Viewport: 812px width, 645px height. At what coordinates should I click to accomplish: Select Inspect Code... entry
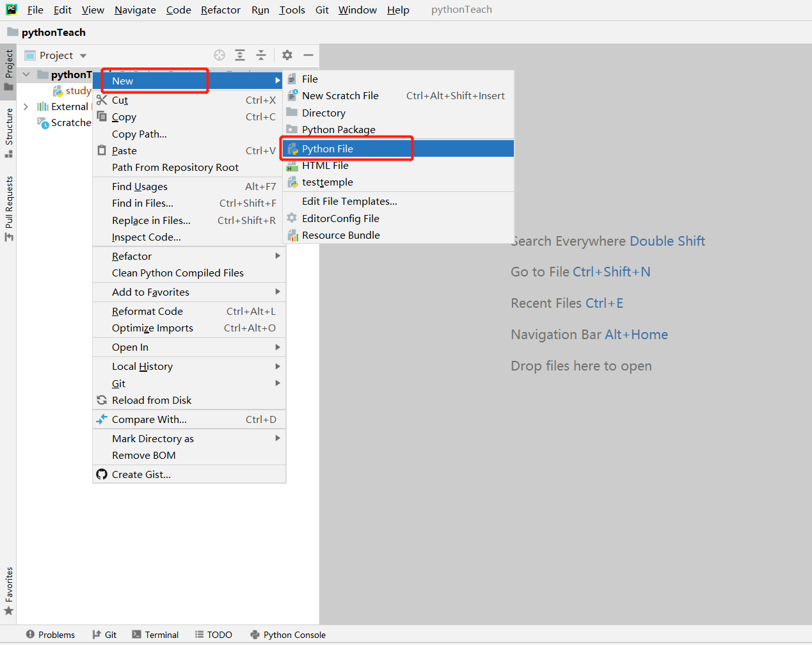point(188,237)
